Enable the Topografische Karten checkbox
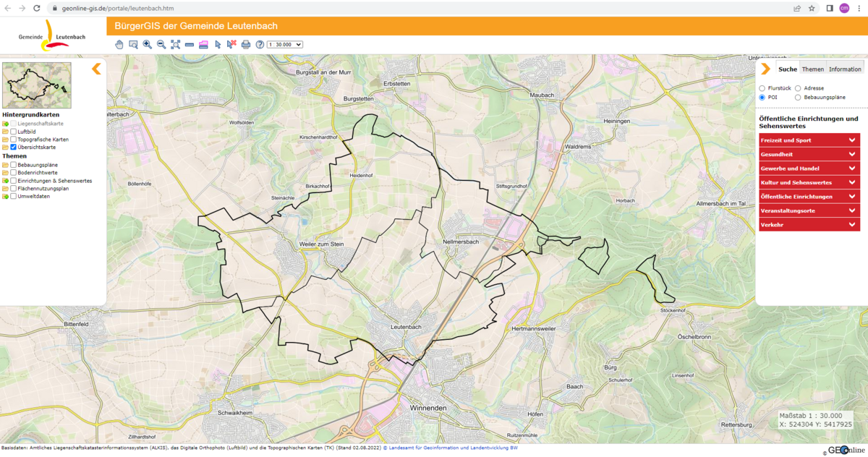The image size is (868, 457). tap(13, 140)
